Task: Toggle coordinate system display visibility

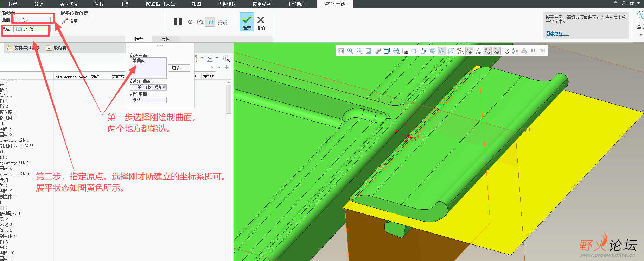Action: point(497,51)
